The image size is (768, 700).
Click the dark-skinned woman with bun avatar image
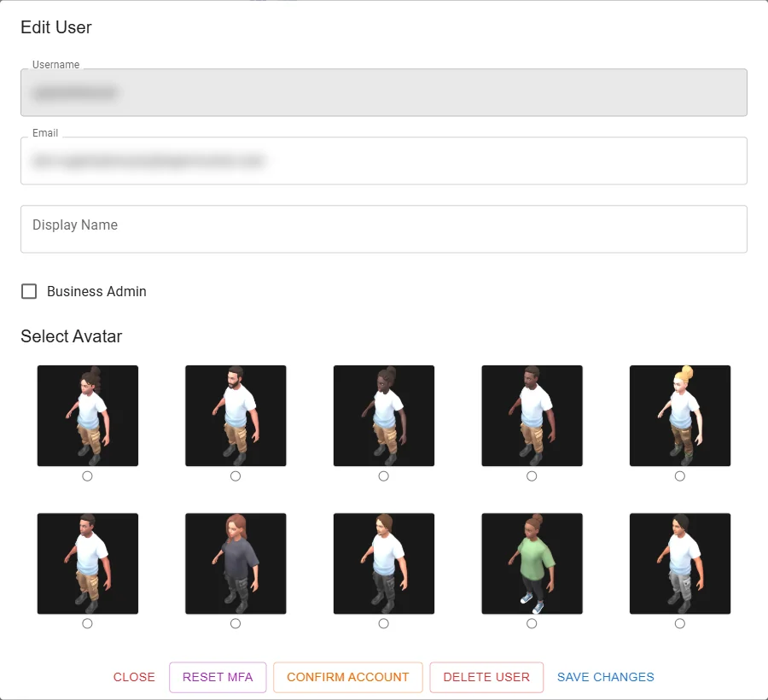point(383,416)
